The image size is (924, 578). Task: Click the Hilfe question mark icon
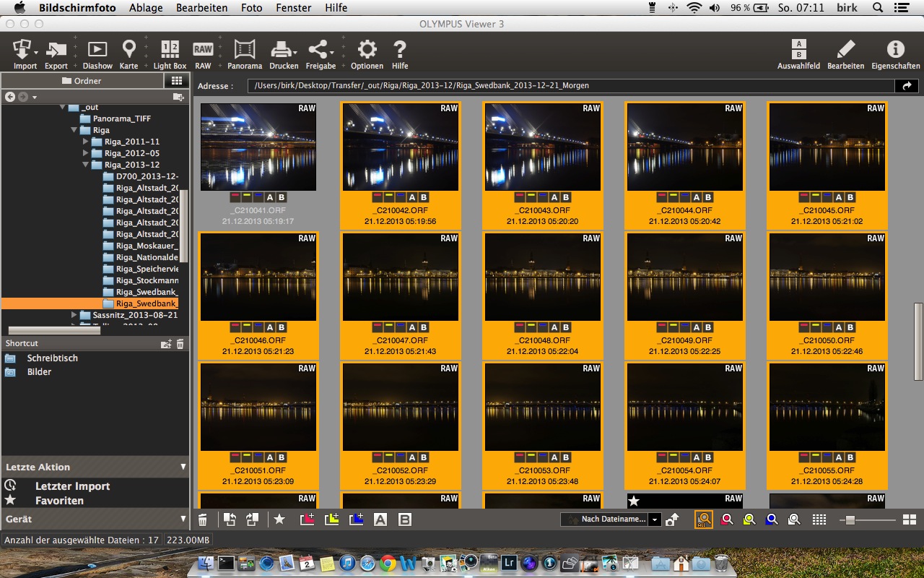pos(400,54)
